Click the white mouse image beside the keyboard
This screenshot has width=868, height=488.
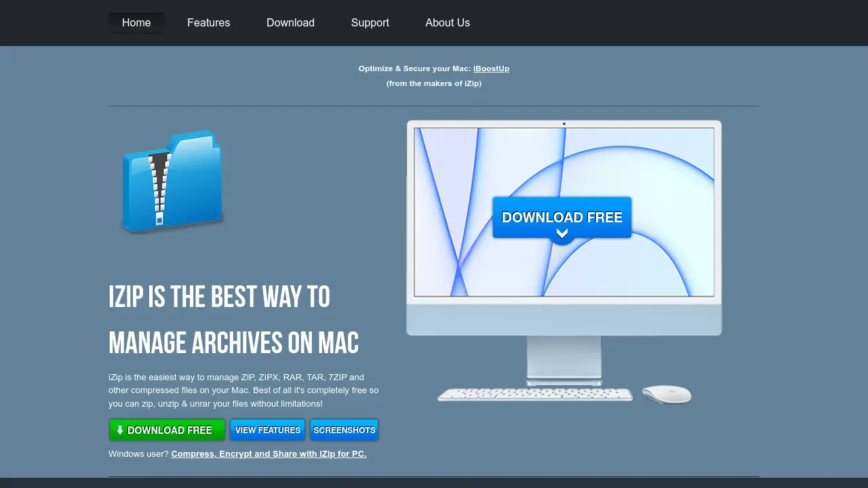click(667, 394)
